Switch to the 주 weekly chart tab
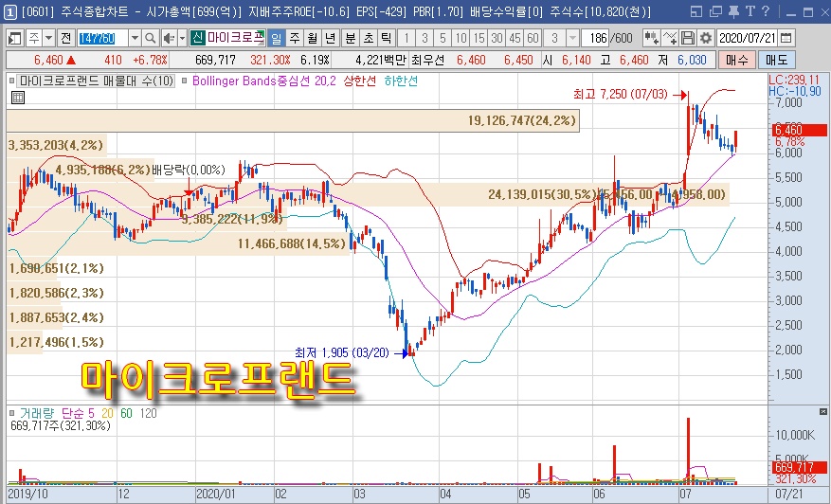Viewport: 831px width, 504px height. [x=295, y=38]
